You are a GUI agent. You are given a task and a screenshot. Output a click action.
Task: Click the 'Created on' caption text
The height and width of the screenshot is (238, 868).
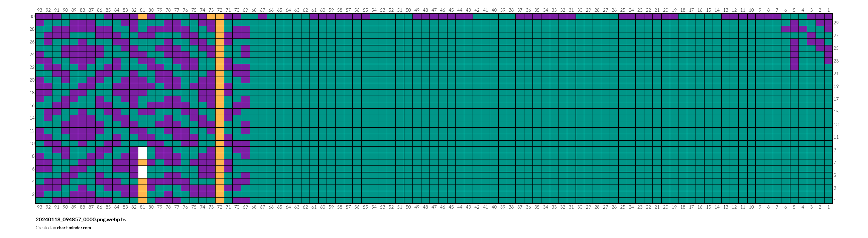click(46, 228)
